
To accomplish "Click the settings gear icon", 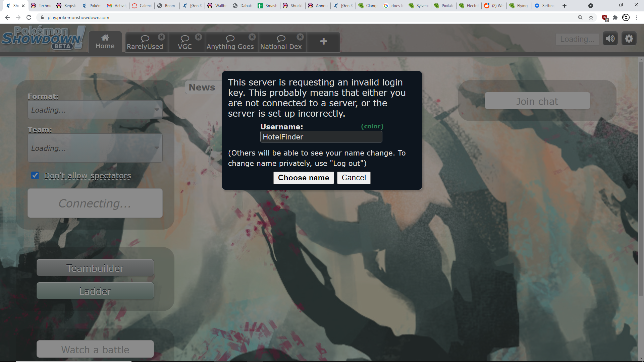I will [629, 39].
